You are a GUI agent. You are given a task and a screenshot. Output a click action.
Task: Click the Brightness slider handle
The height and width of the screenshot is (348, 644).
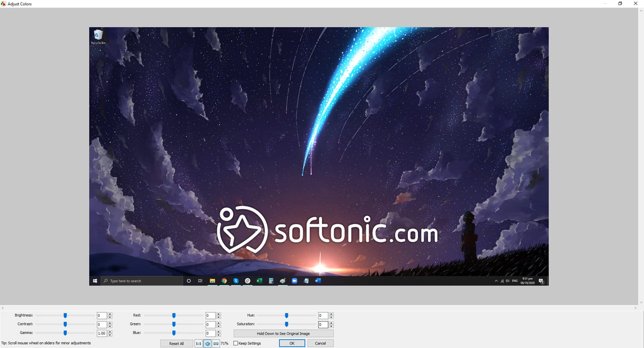(65, 316)
